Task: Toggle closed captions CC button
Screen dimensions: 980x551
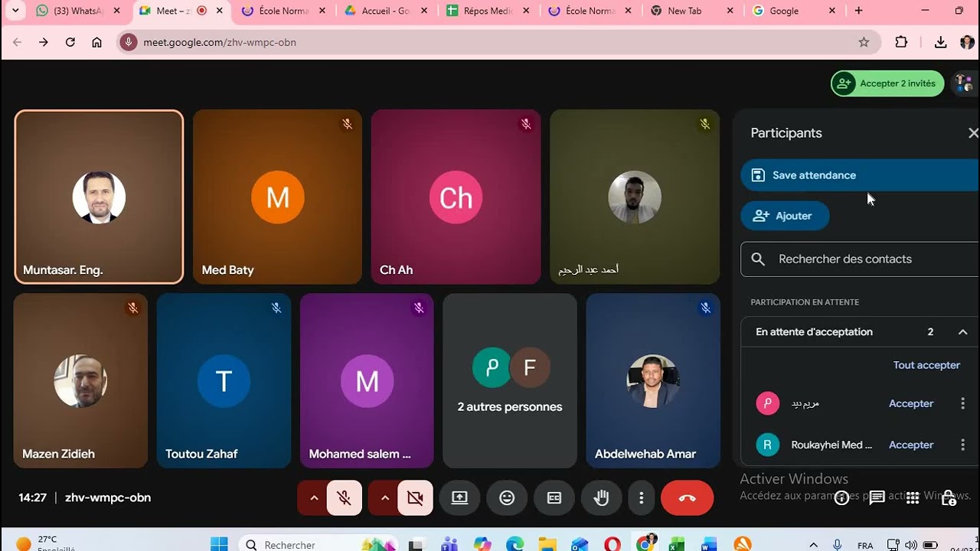Action: (x=554, y=498)
